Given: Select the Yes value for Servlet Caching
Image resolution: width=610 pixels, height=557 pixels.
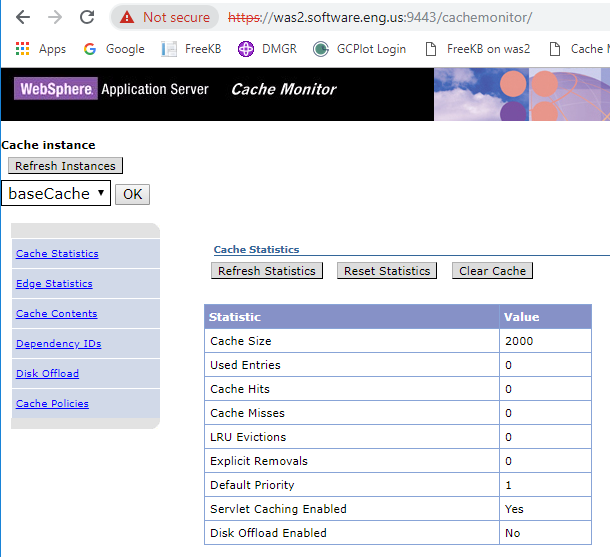Looking at the screenshot, I should click(x=514, y=509).
